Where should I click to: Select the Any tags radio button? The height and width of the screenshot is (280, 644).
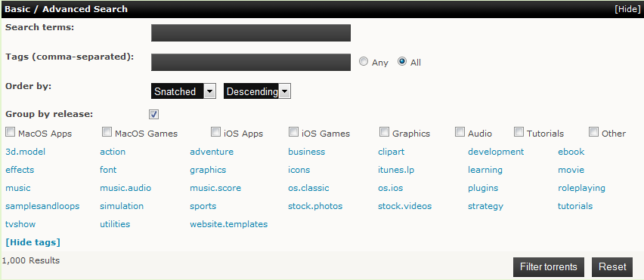364,61
